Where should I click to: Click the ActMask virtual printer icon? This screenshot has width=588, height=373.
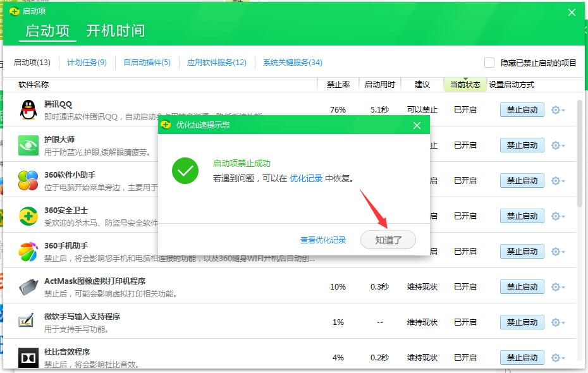(28, 287)
